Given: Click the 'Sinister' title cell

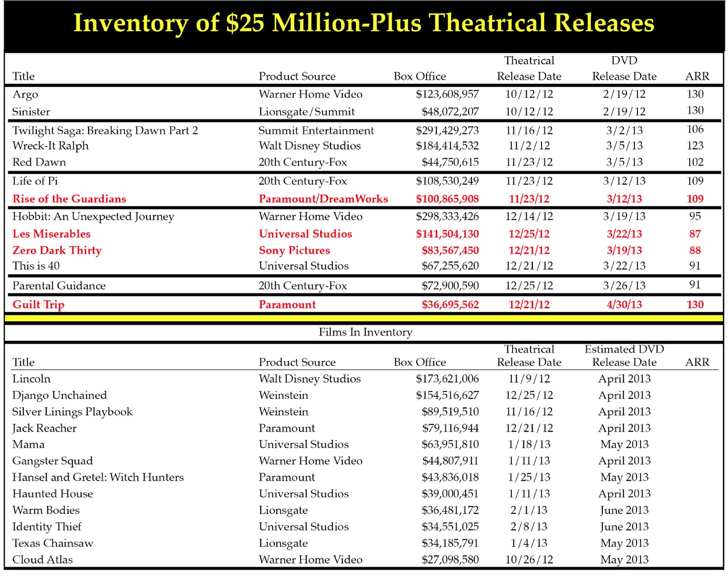Looking at the screenshot, I should (x=31, y=111).
